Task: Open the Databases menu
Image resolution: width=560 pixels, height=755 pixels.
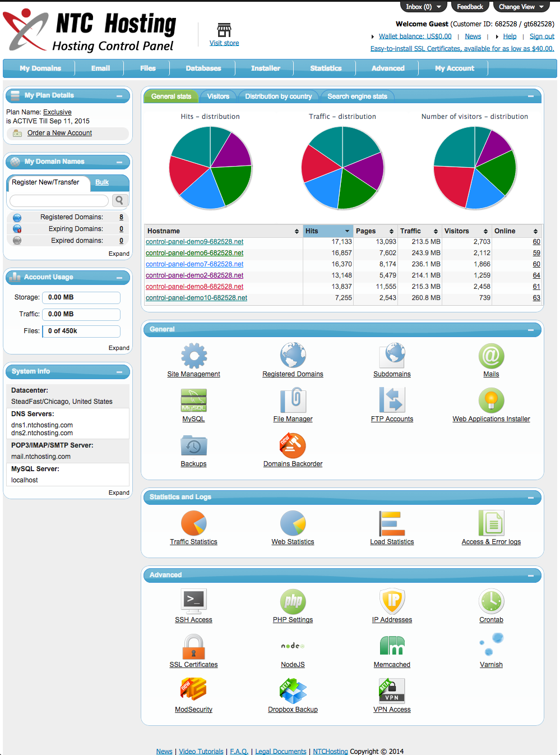Action: 203,68
